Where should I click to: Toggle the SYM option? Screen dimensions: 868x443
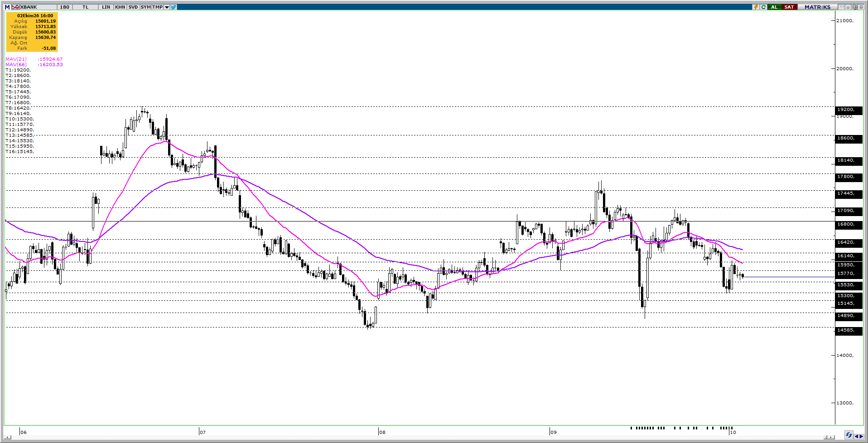(145, 7)
